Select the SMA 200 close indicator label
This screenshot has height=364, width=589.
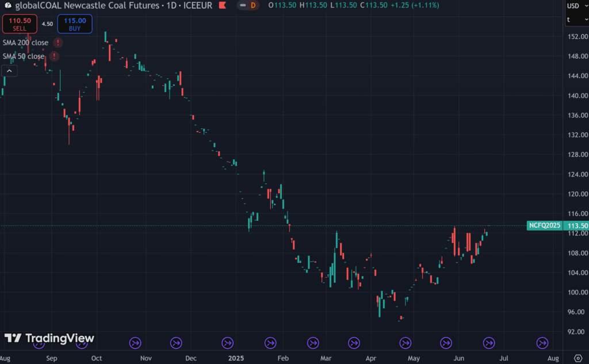(x=25, y=43)
